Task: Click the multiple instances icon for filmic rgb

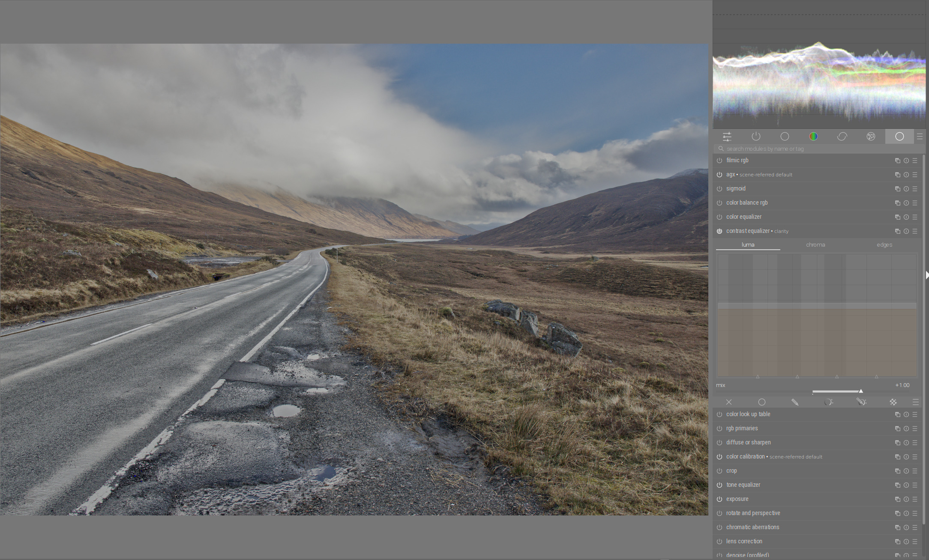Action: tap(897, 161)
